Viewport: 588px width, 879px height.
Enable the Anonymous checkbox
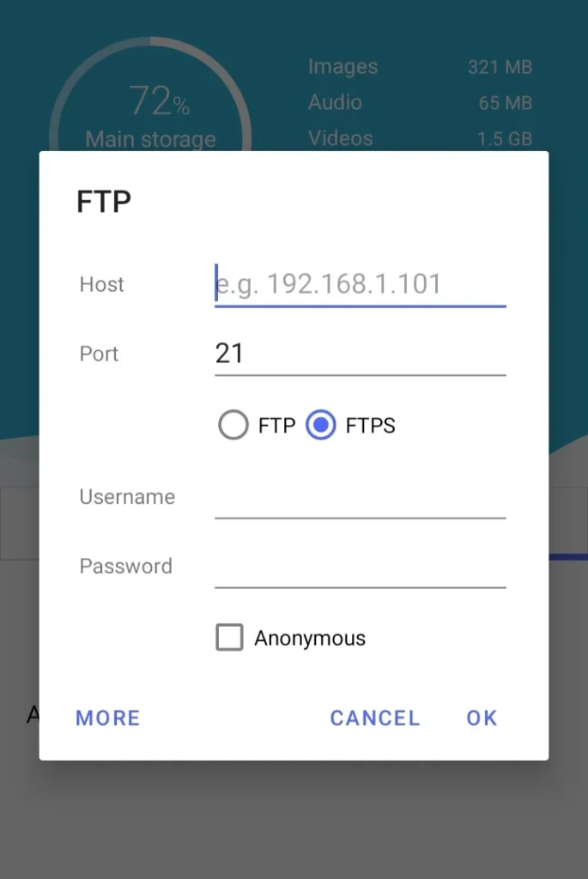coord(229,638)
